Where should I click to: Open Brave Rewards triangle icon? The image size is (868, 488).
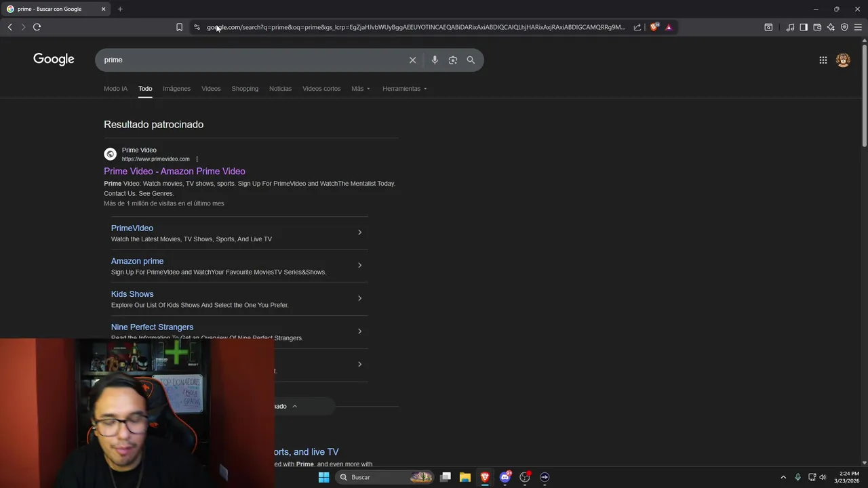click(669, 27)
